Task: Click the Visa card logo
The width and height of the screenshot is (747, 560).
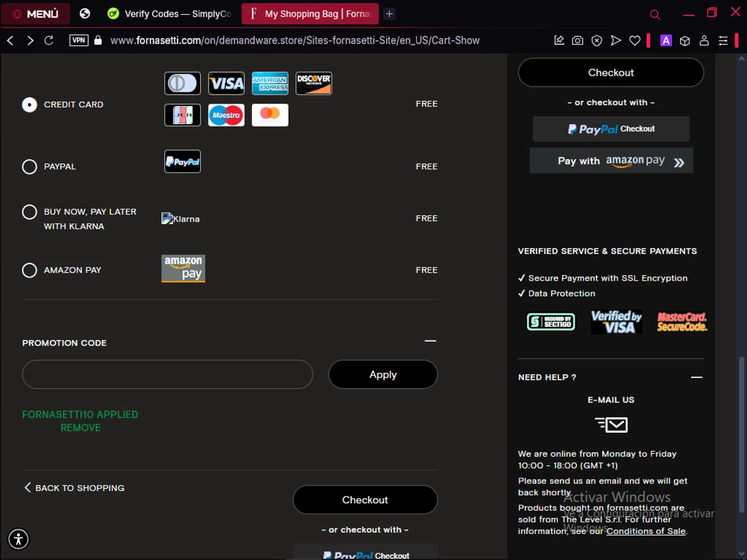Action: pos(226,83)
